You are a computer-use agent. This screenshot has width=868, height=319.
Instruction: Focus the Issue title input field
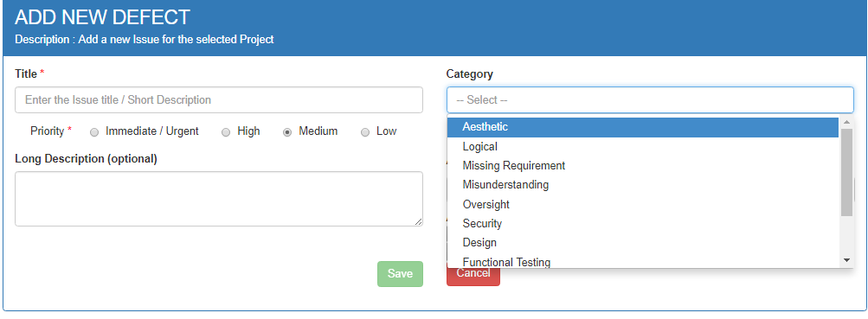click(x=219, y=100)
